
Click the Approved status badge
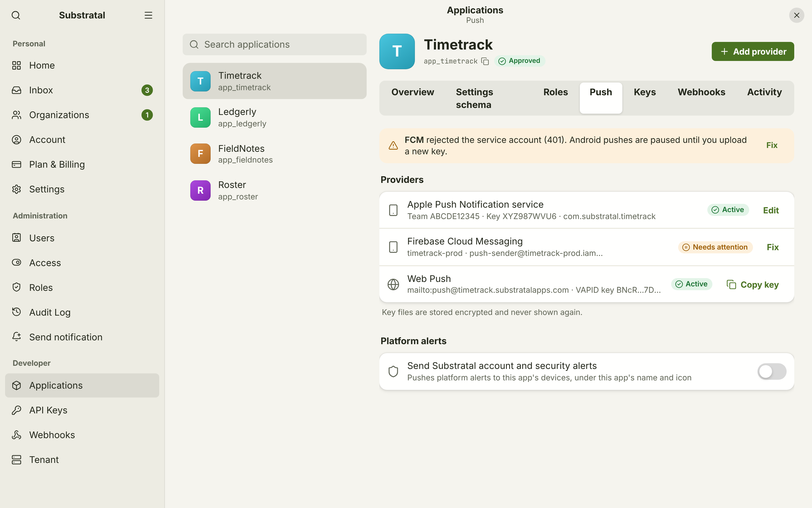520,61
